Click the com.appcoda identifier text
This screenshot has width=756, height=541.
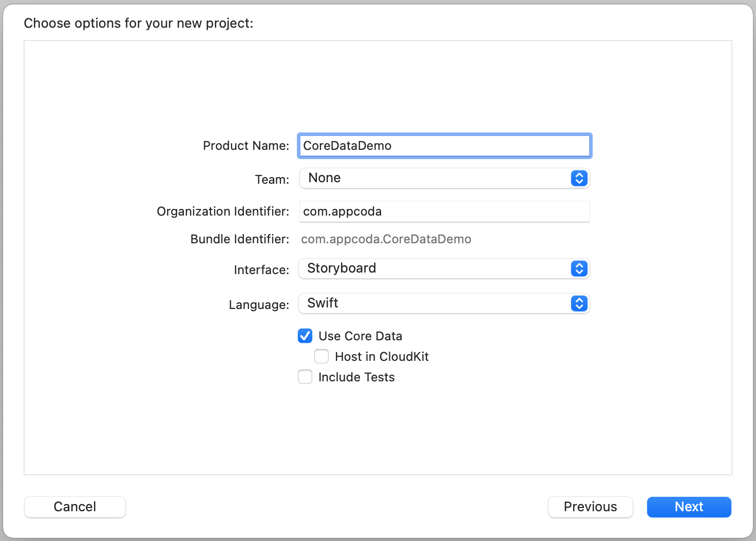coord(343,211)
